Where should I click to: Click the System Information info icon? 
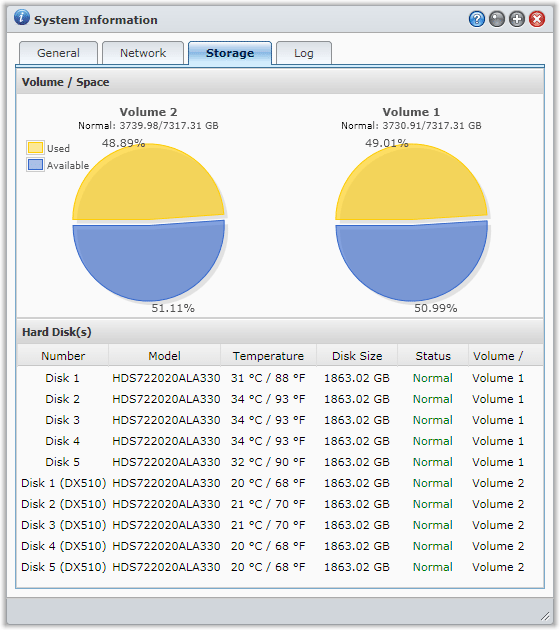(x=22, y=18)
